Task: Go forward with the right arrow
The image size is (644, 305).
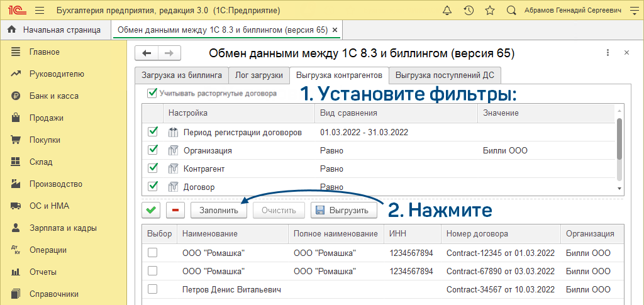Action: point(169,53)
